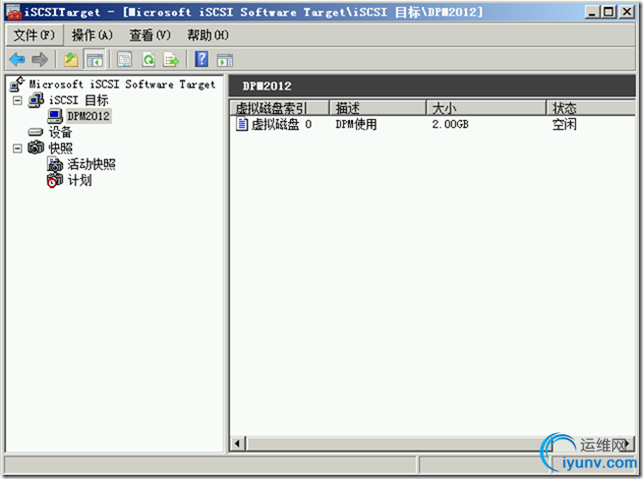Image resolution: width=643 pixels, height=479 pixels.
Task: Open the 查看(V) menu
Action: pyautogui.click(x=150, y=35)
